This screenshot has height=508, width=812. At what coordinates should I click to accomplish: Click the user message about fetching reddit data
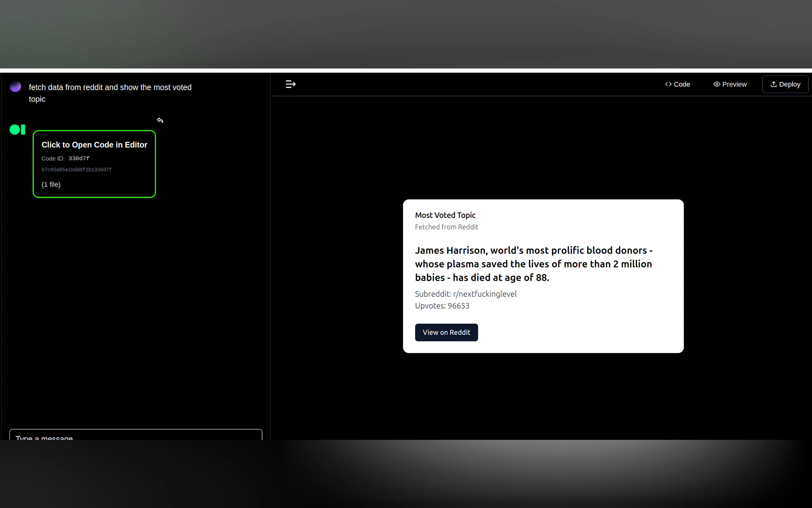110,93
